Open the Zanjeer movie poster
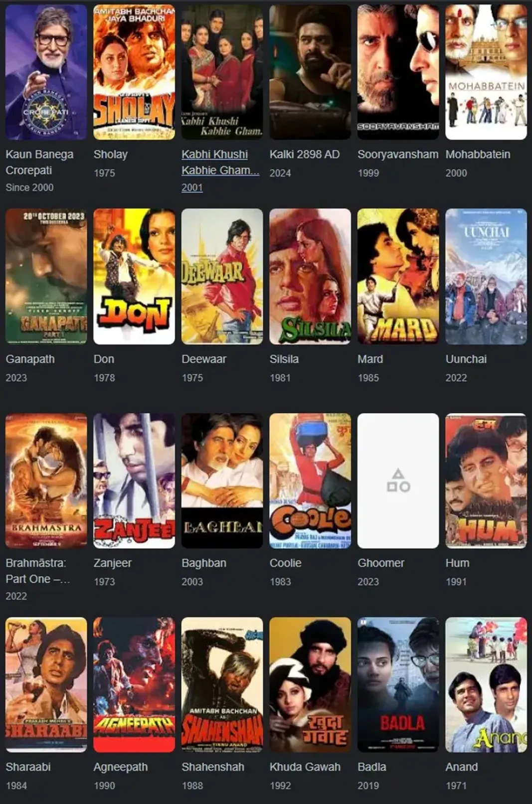The height and width of the screenshot is (804, 532). coord(134,481)
